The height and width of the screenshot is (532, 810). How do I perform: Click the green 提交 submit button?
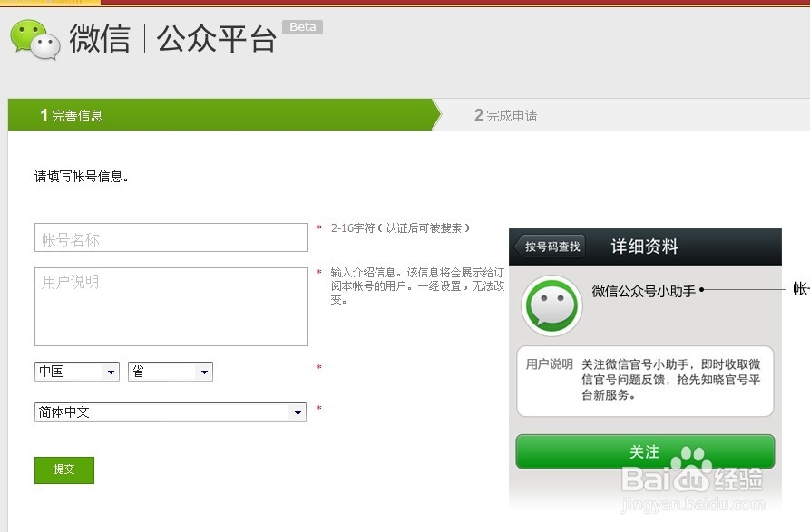pyautogui.click(x=64, y=470)
